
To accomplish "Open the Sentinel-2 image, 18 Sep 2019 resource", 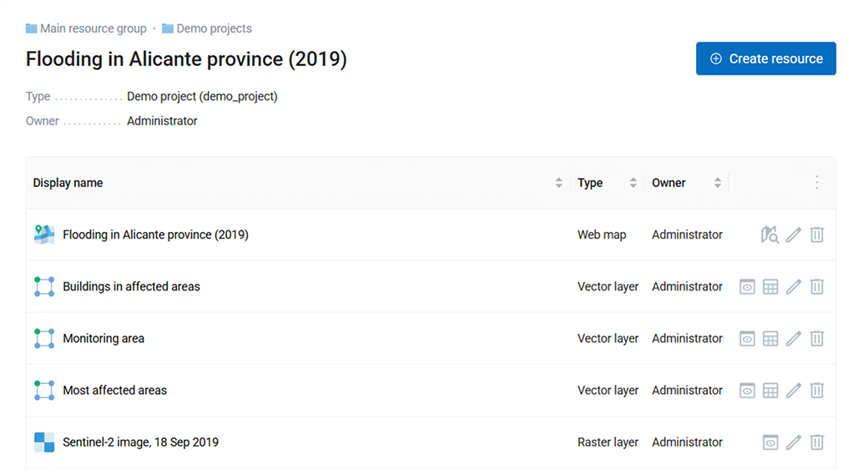I will pos(140,442).
